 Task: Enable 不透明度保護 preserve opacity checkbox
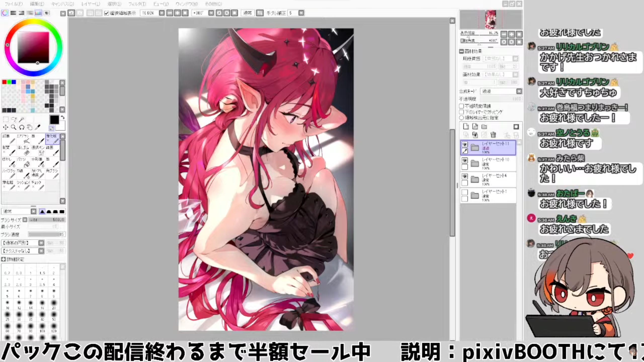coord(462,106)
